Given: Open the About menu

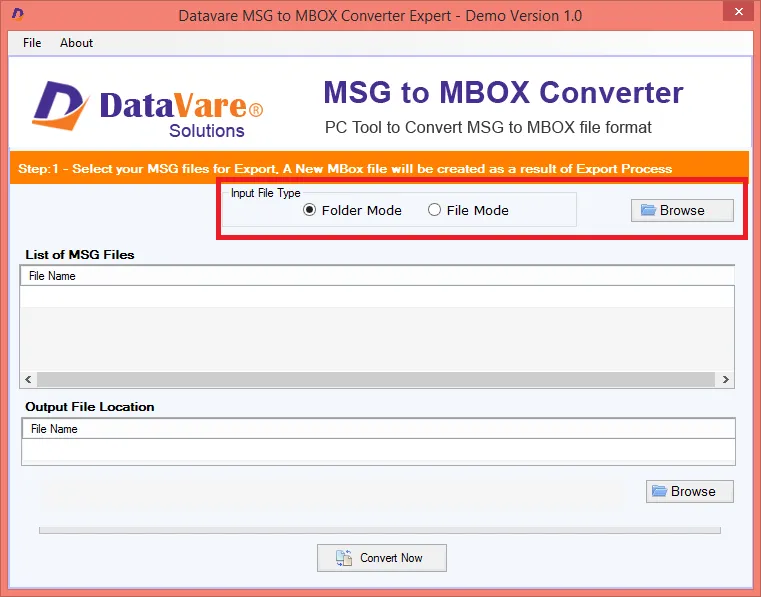Looking at the screenshot, I should point(76,43).
